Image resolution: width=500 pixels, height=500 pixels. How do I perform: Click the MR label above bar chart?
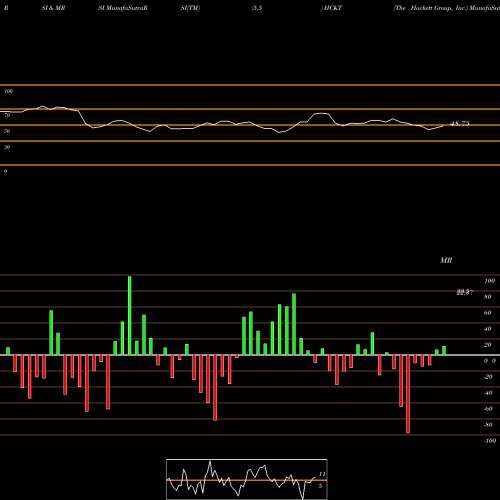[446, 260]
